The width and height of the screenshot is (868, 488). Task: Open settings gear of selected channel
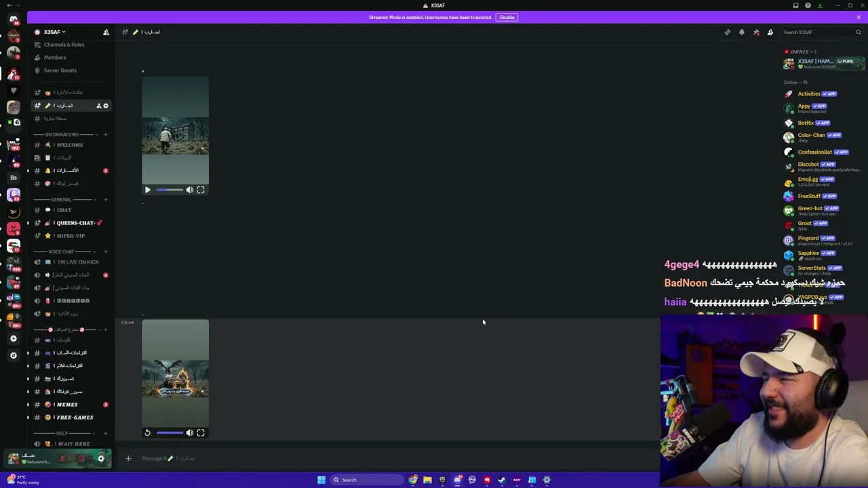(x=106, y=106)
